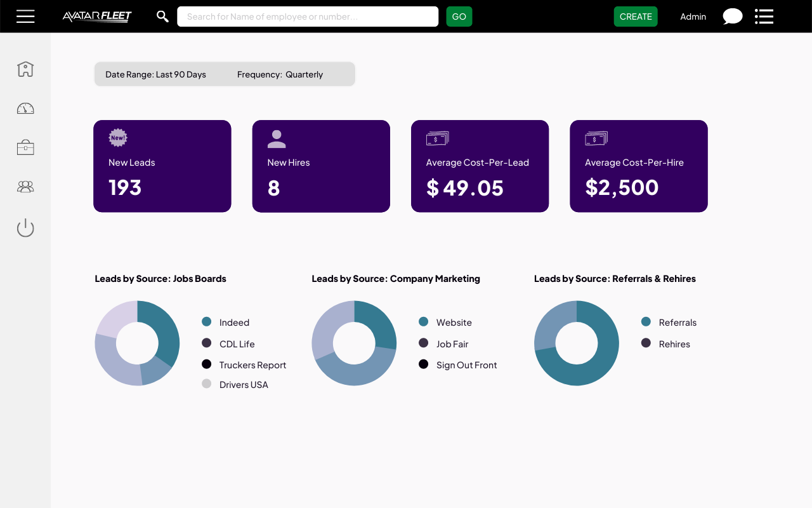Image resolution: width=812 pixels, height=508 pixels.
Task: Select the New Leads summary card
Action: click(162, 166)
